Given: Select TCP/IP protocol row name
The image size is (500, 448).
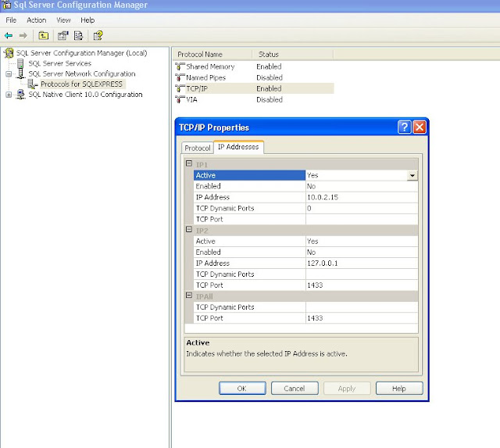Looking at the screenshot, I should [x=197, y=88].
